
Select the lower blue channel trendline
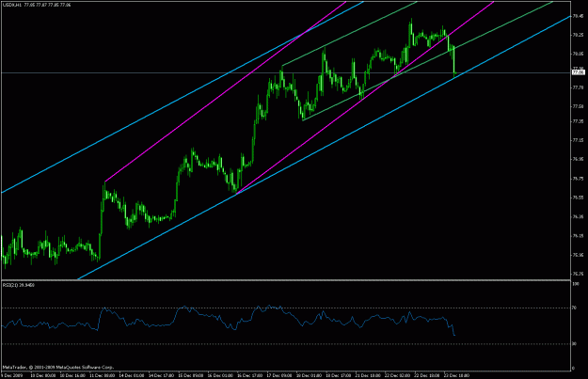point(323,149)
